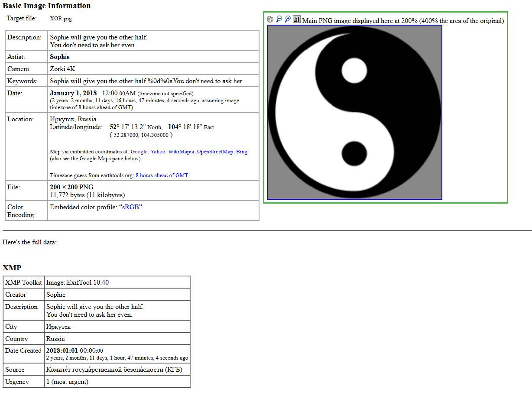Click the XMP Country value Russia

(55, 339)
